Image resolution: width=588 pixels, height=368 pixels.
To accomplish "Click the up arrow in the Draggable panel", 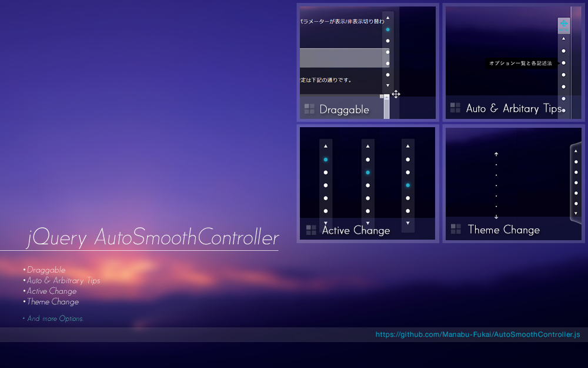I will [387, 18].
